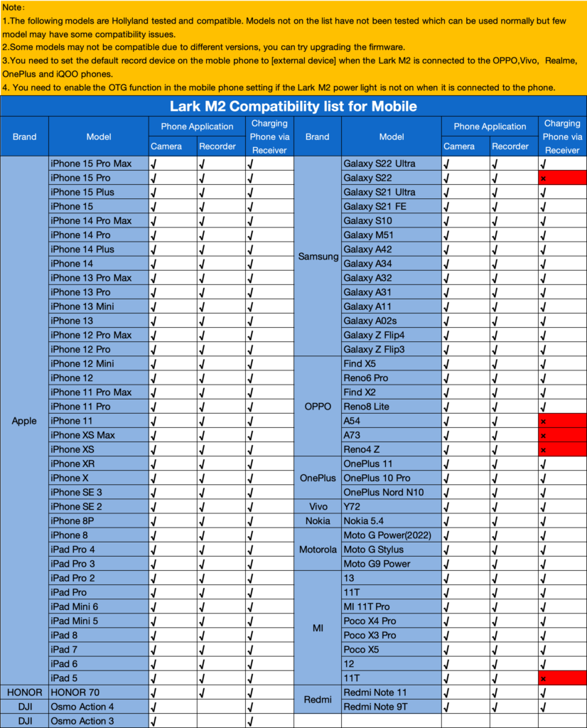This screenshot has height=728, width=587.
Task: Click the OPPO brand label
Action: (317, 406)
